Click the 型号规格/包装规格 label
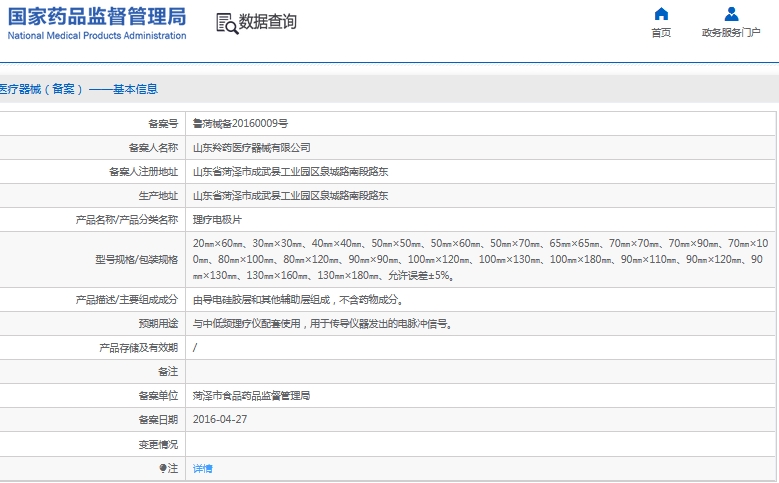 click(137, 259)
